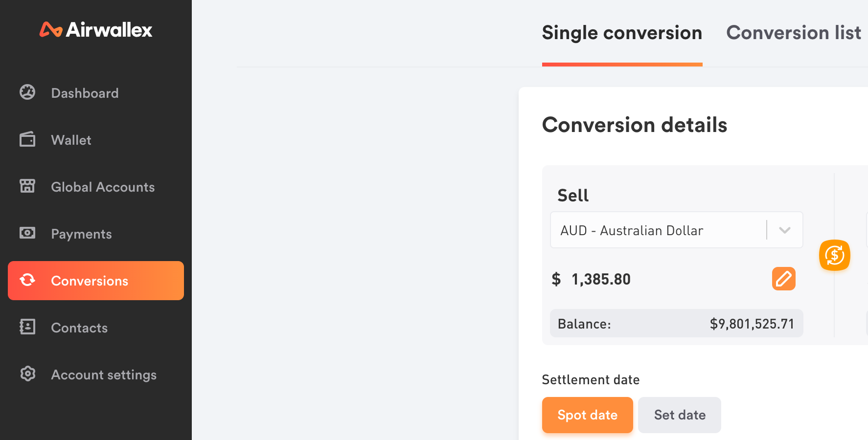This screenshot has height=440, width=868.
Task: Expand the sell currency chevron
Action: (785, 230)
